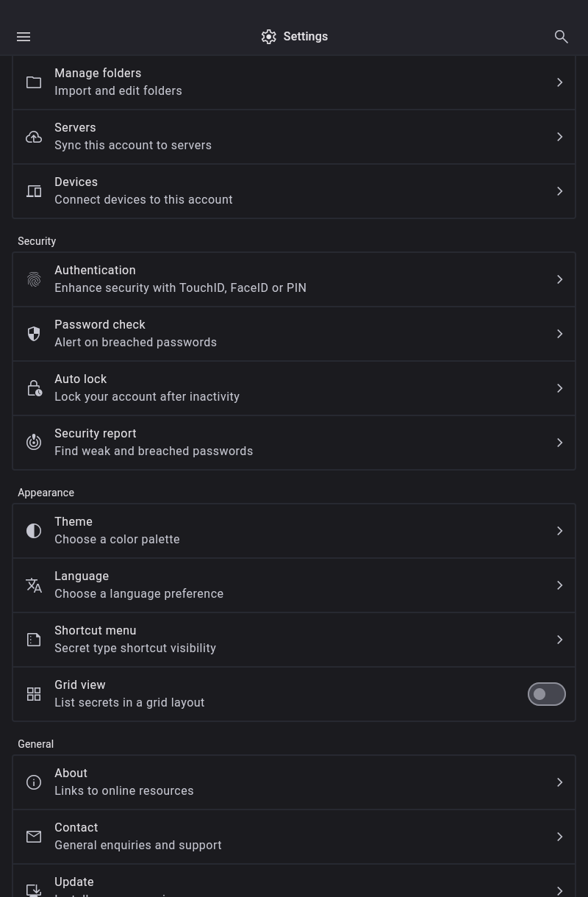Click the chevron on Shortcut menu row
The height and width of the screenshot is (897, 588).
559,640
